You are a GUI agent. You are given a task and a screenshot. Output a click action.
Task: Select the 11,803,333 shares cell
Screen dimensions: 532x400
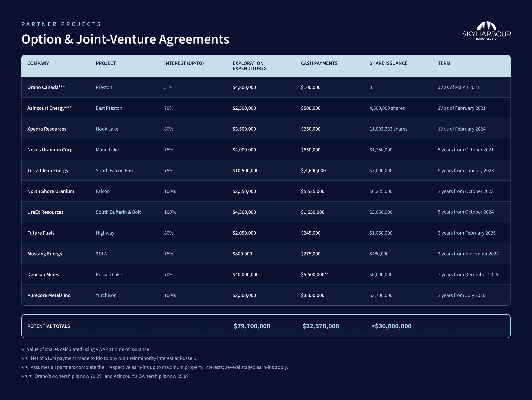click(x=388, y=129)
